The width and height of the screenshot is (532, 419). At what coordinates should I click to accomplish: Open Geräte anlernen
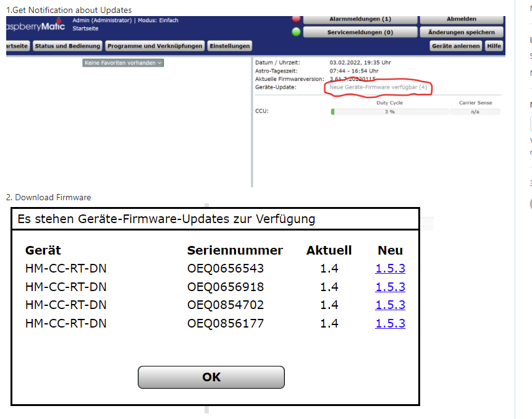pos(455,46)
